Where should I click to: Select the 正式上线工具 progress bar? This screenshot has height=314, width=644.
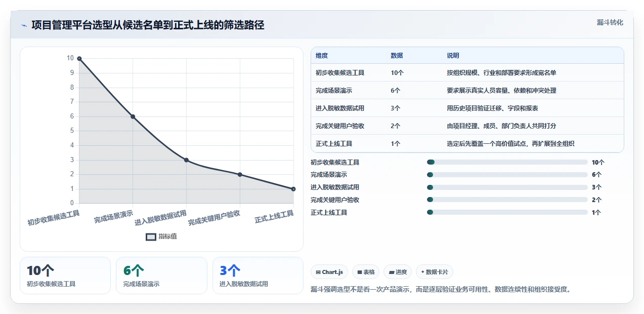(x=507, y=213)
